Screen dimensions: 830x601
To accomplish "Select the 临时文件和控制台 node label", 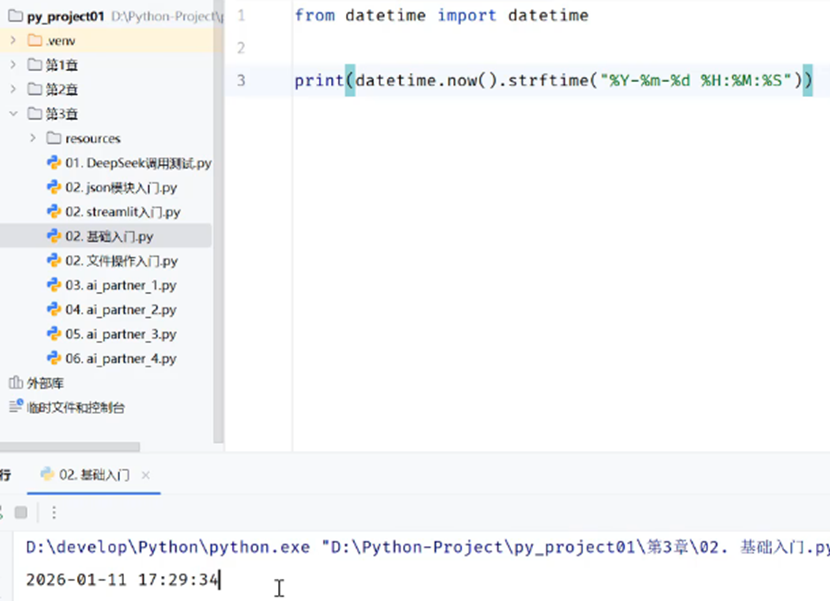I will 76,407.
